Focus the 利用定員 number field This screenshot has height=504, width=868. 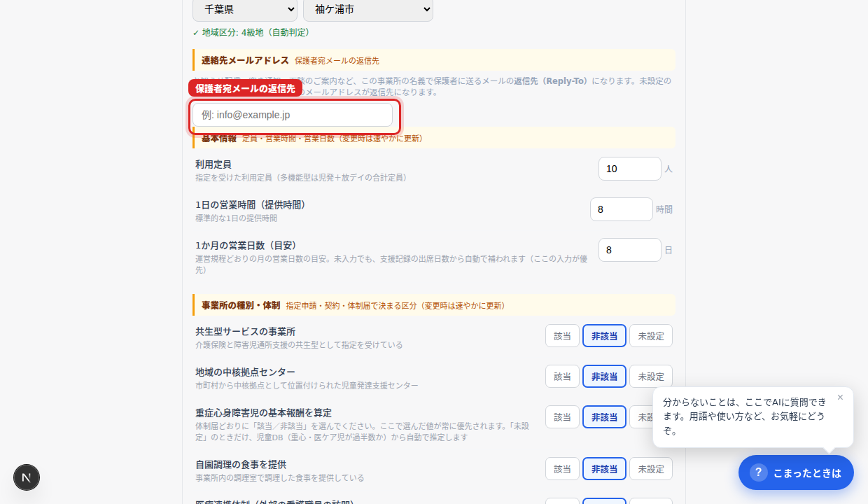630,169
